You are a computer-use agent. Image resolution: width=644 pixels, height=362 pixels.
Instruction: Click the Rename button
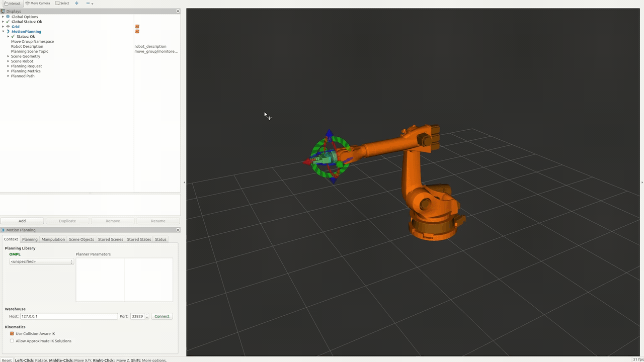click(158, 221)
